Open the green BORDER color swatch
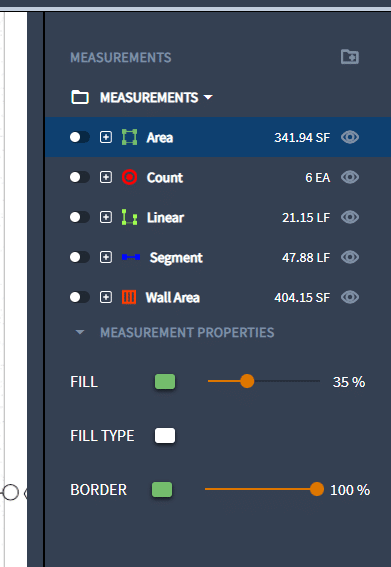 tap(162, 489)
